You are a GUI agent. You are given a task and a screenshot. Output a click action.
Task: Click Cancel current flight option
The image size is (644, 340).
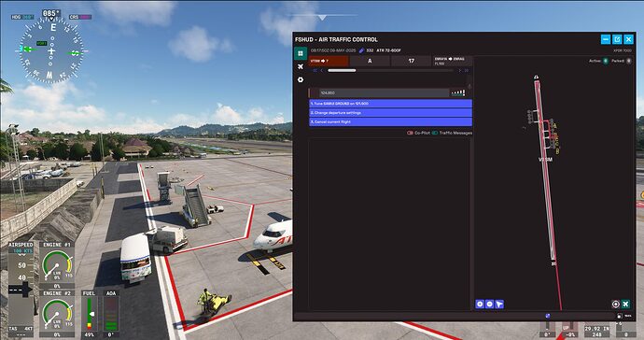coord(390,122)
